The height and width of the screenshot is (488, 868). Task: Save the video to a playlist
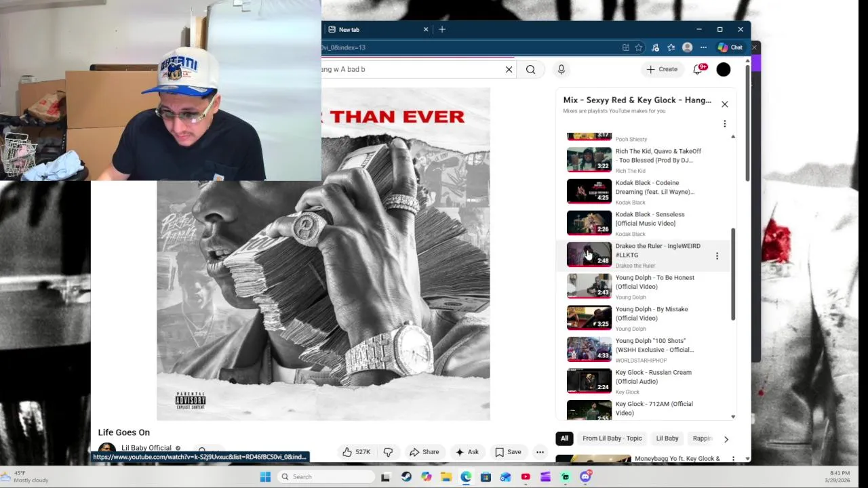[x=508, y=452]
